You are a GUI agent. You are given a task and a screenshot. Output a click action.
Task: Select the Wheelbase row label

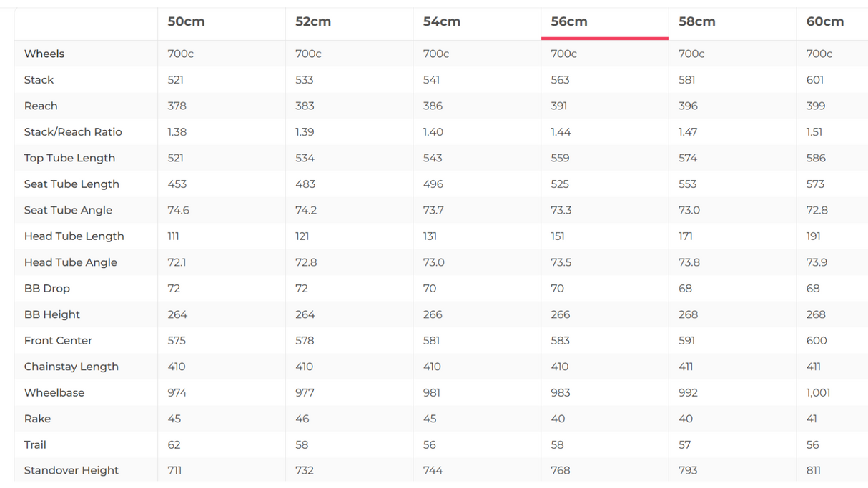(x=54, y=393)
